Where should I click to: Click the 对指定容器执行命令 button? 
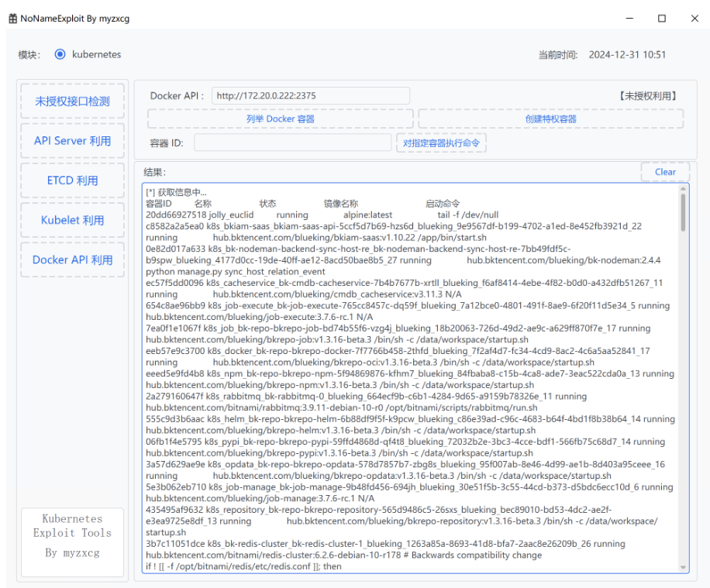click(x=442, y=143)
